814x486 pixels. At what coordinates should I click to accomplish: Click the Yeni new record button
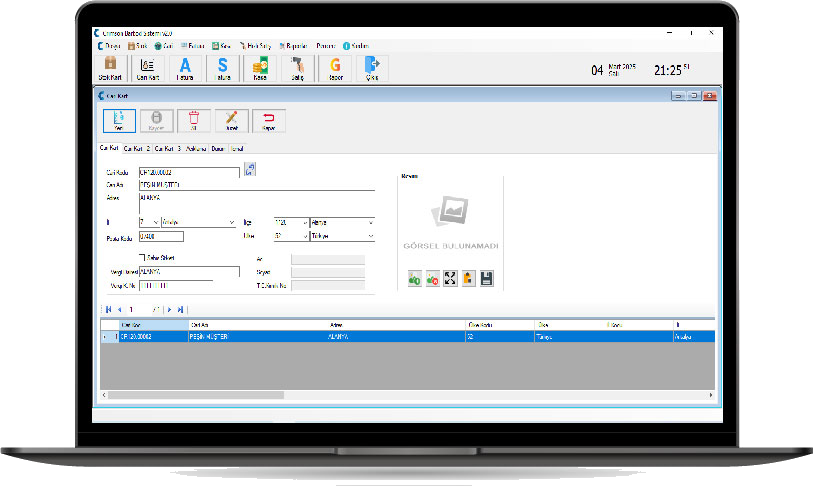coord(118,121)
